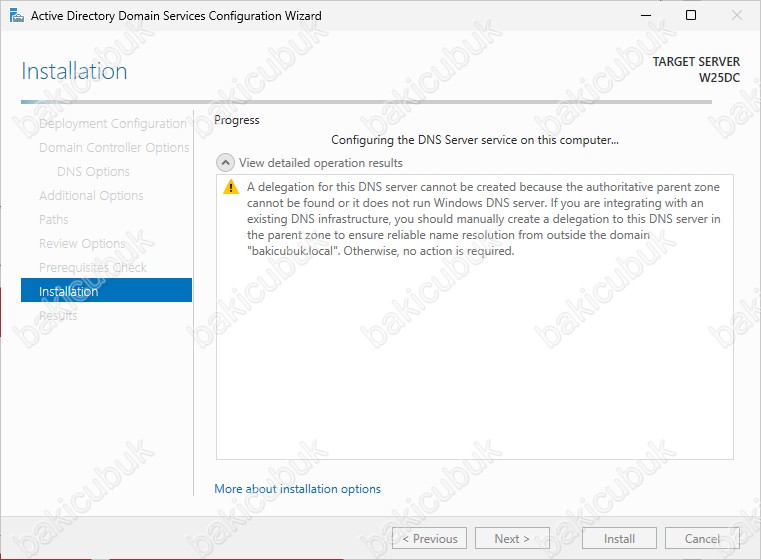Click 'Configuring the DNS Server service' status text
761x560 pixels.
[x=475, y=140]
